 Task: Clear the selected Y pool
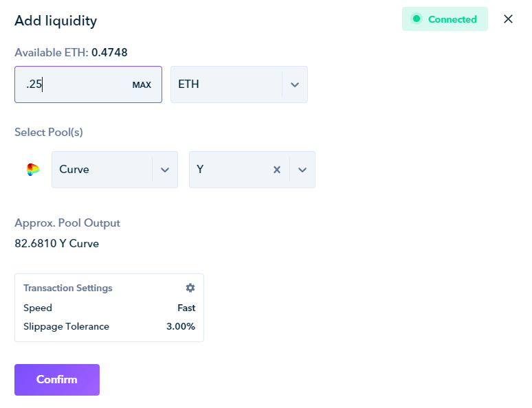pos(277,170)
